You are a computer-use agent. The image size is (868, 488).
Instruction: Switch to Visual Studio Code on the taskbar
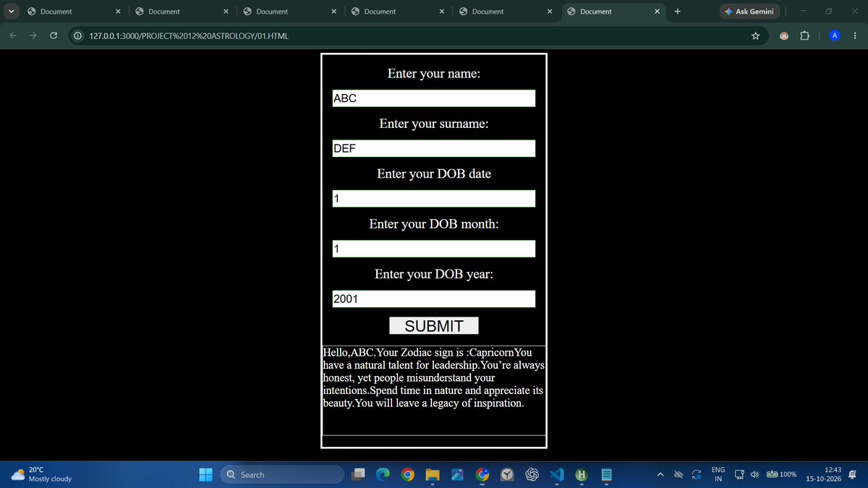pyautogui.click(x=556, y=474)
